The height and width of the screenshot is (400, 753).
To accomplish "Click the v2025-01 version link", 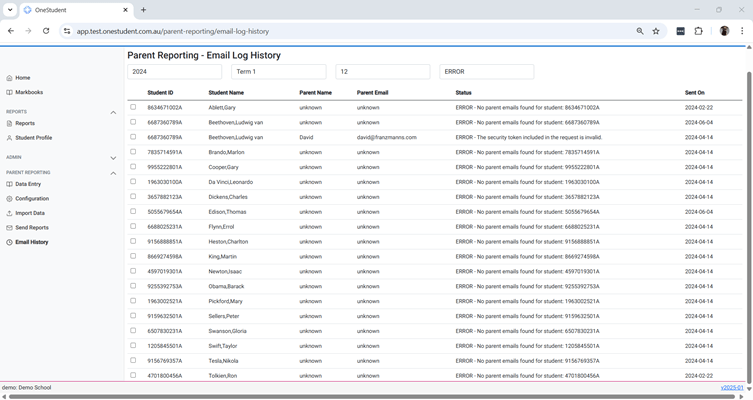I will 732,387.
